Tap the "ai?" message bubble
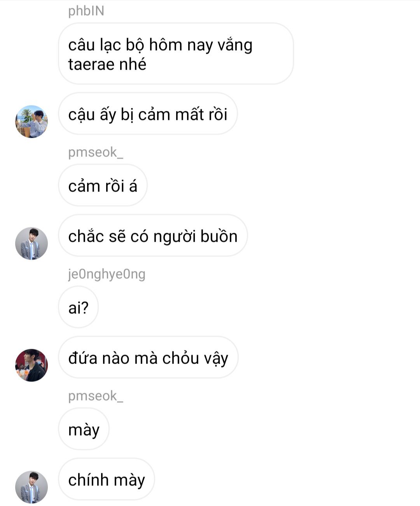The height and width of the screenshot is (506, 420). pyautogui.click(x=78, y=307)
